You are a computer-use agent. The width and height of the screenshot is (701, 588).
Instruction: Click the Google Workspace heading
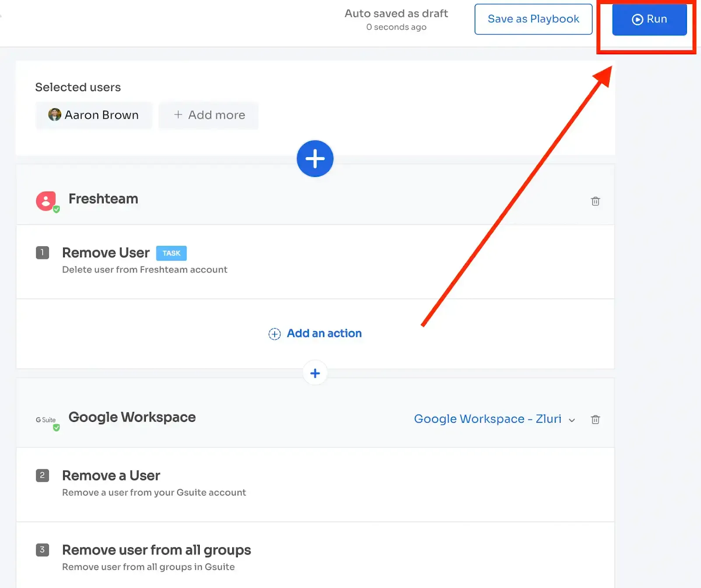(x=132, y=417)
